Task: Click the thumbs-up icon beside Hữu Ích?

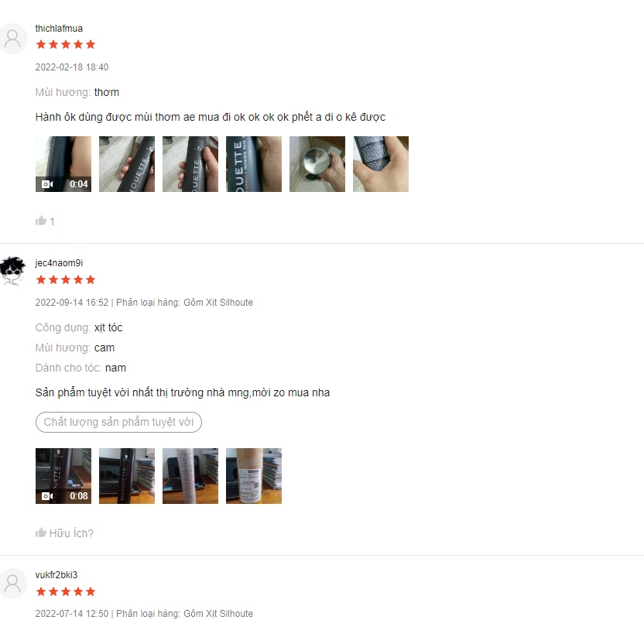Action: click(x=41, y=533)
